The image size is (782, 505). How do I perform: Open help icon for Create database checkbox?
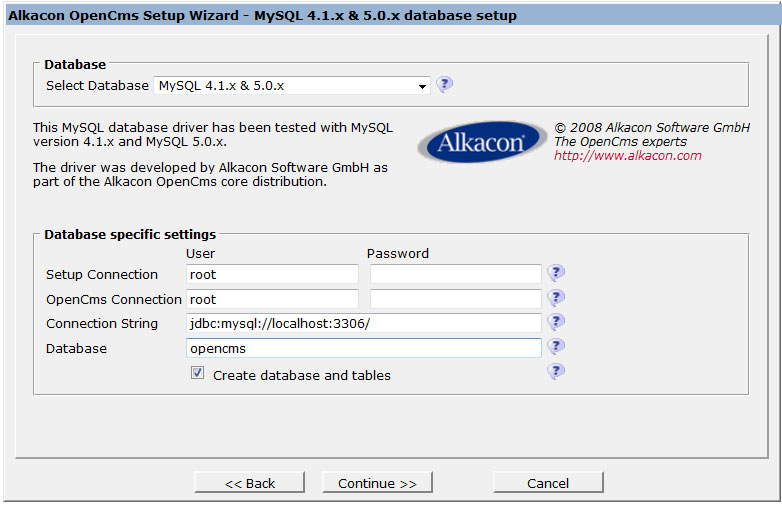pyautogui.click(x=556, y=371)
